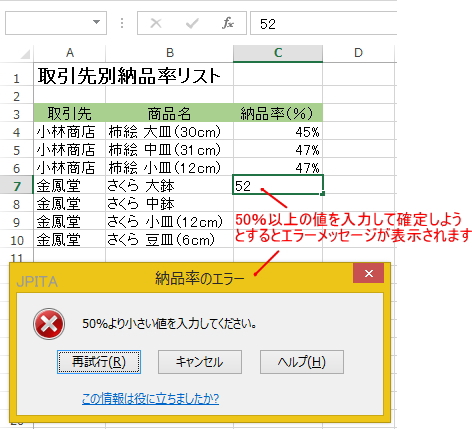Select the 47% cell in row 5
Screen dimensions: 472x429
(278, 149)
